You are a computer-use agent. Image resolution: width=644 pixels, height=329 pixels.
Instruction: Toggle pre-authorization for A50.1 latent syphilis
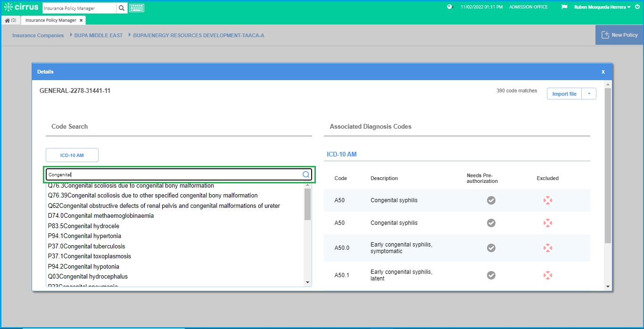pyautogui.click(x=491, y=275)
